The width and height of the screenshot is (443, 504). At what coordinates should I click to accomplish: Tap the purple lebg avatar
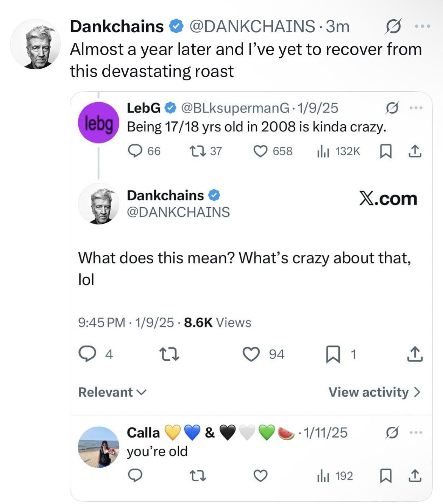point(98,122)
